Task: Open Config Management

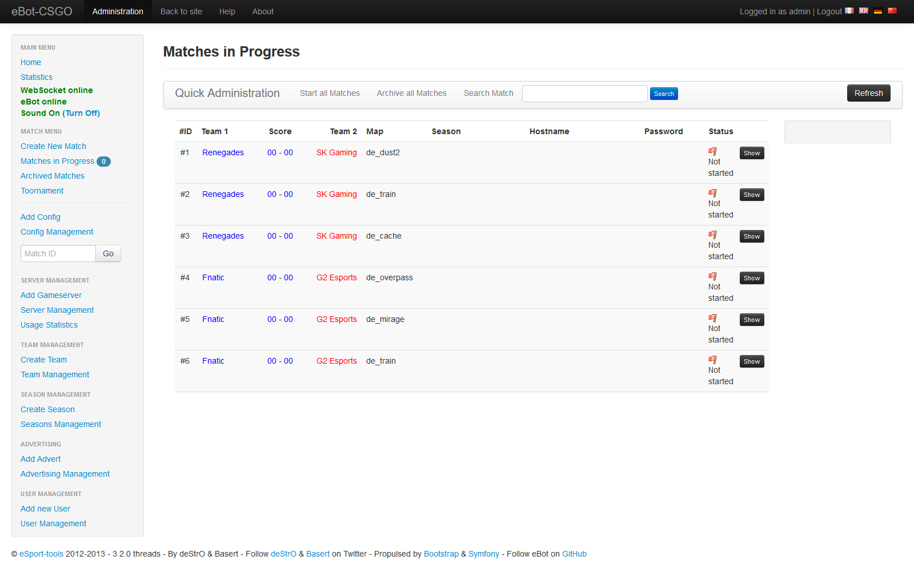Action: tap(57, 232)
